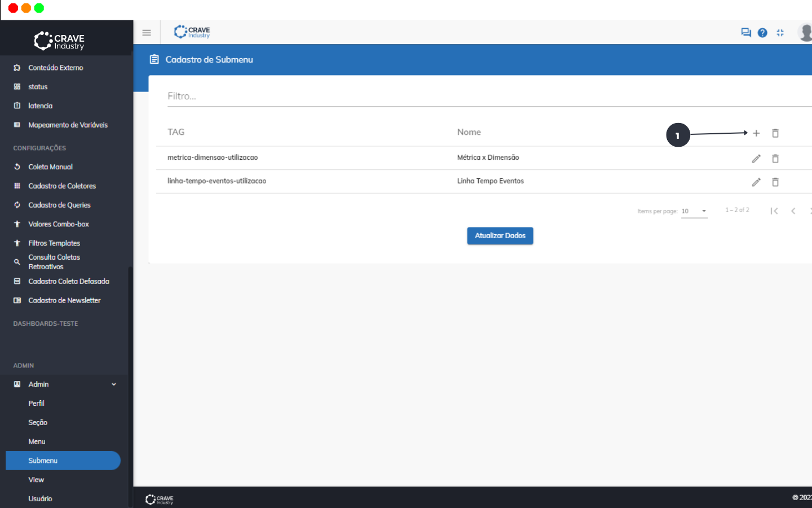Viewport: 812px width, 508px height.
Task: Toggle the hamburger menu icon
Action: (147, 33)
